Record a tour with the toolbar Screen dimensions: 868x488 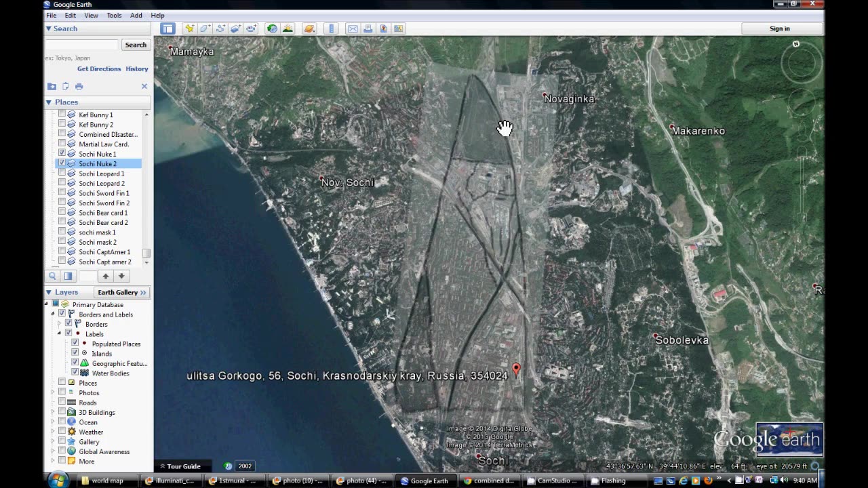point(251,28)
